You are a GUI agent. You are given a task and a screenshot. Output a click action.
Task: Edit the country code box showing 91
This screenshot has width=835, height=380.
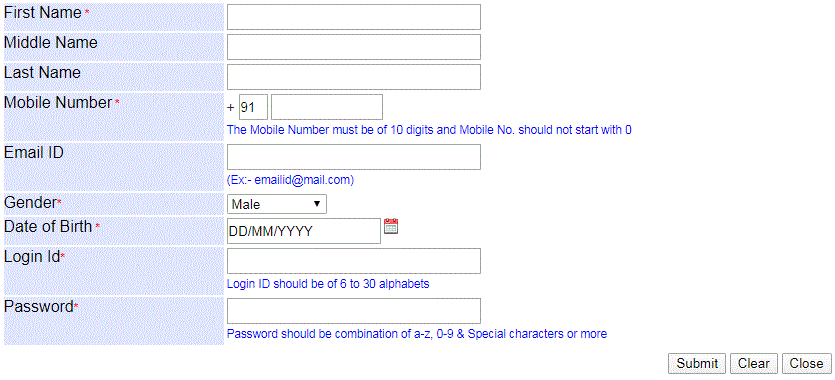253,107
